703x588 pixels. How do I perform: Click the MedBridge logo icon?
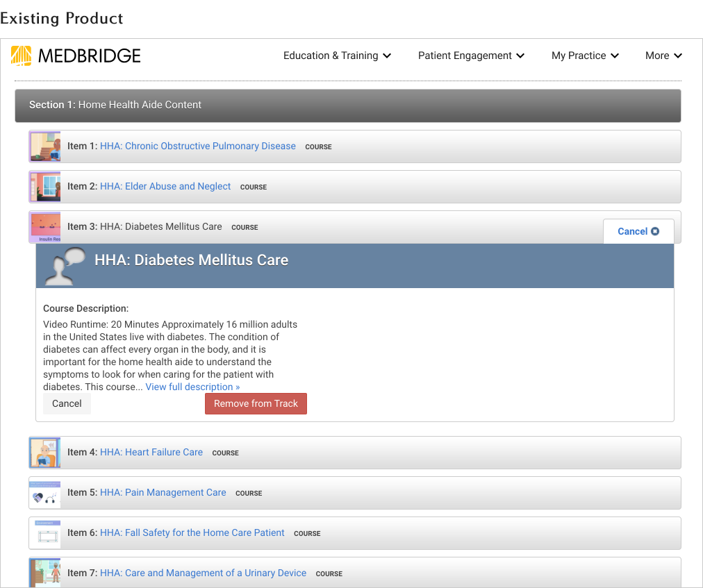21,56
